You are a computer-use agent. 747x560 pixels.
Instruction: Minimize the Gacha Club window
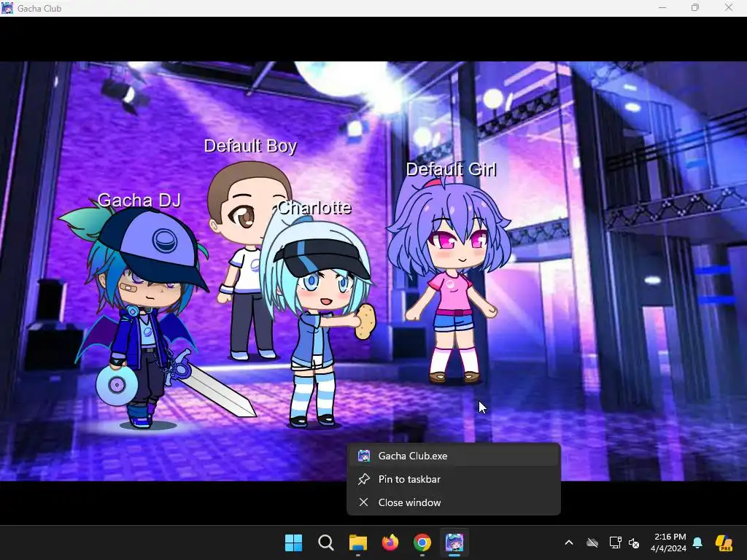tap(662, 7)
